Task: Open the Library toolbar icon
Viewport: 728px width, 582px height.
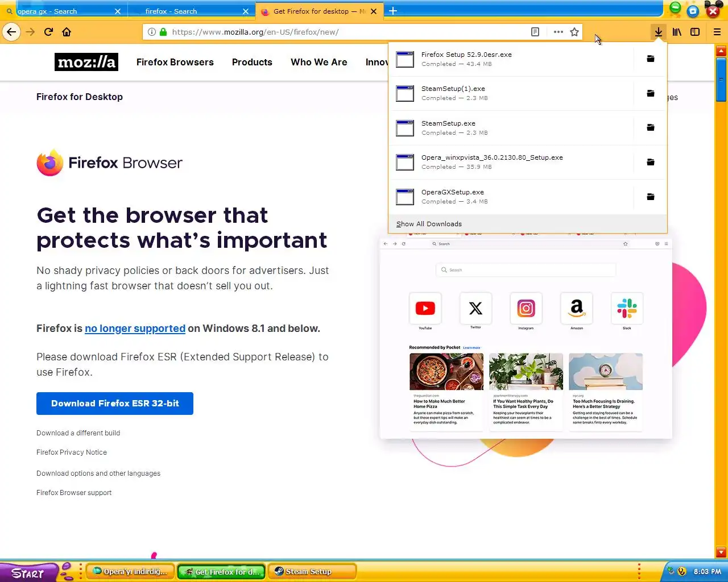Action: (x=677, y=32)
